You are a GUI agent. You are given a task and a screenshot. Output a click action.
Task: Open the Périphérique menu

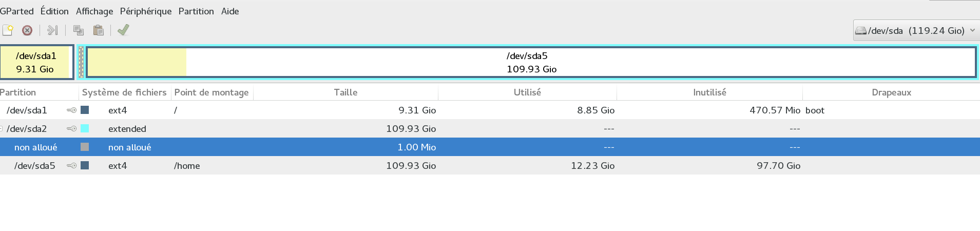[x=146, y=11]
